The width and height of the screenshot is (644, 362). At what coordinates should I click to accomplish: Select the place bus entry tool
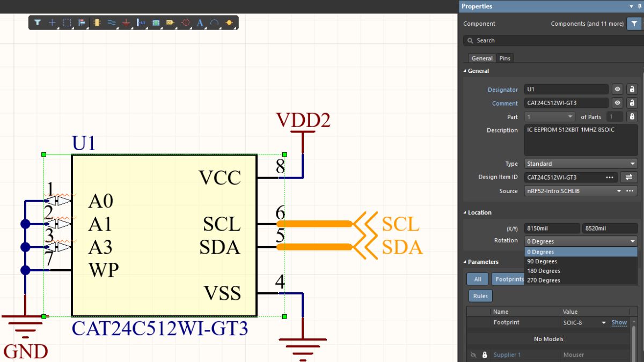141,23
